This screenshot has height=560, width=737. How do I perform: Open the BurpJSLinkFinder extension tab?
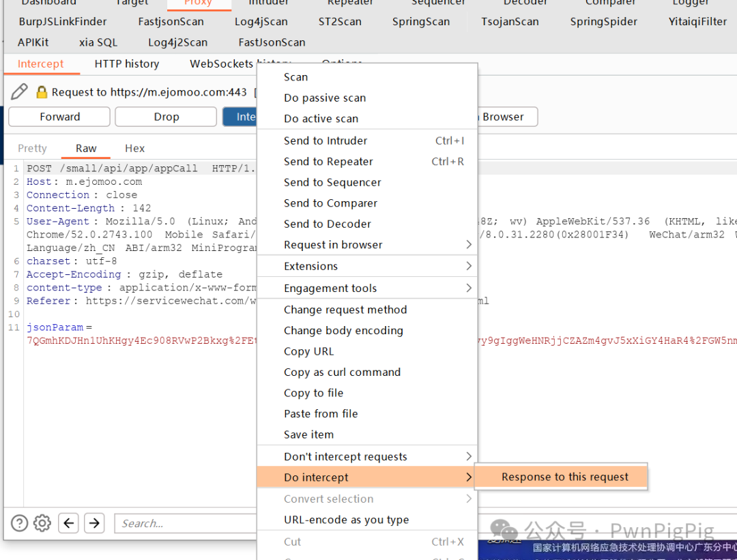(63, 22)
